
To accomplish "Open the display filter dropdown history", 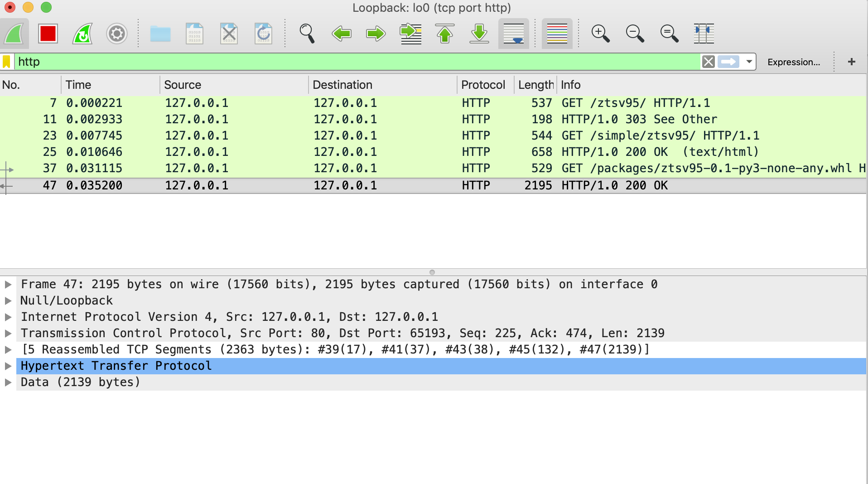I will point(748,62).
